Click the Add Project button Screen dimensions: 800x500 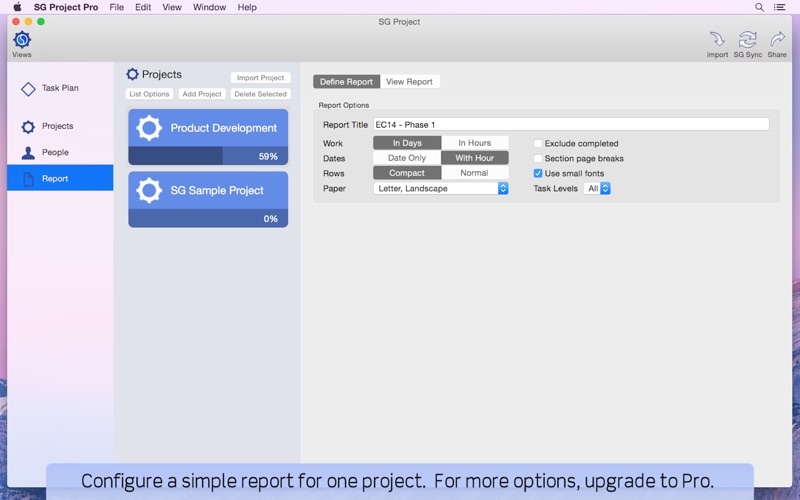(202, 94)
